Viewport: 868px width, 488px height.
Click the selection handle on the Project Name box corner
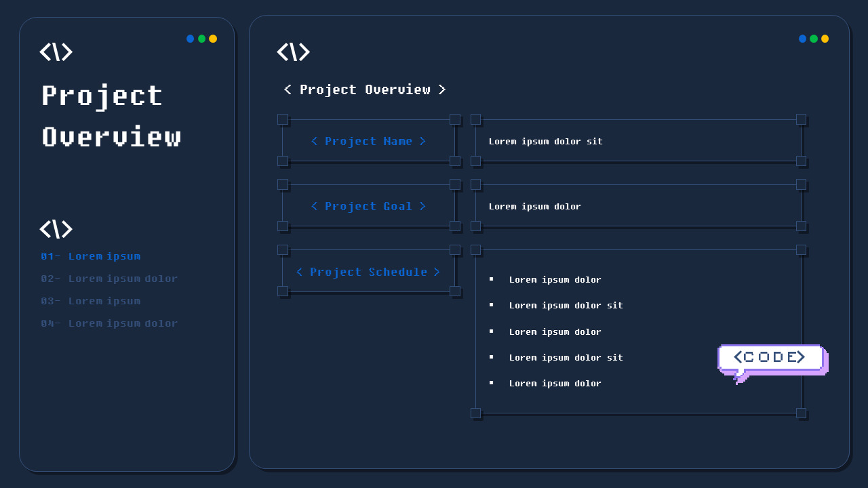[x=282, y=119]
